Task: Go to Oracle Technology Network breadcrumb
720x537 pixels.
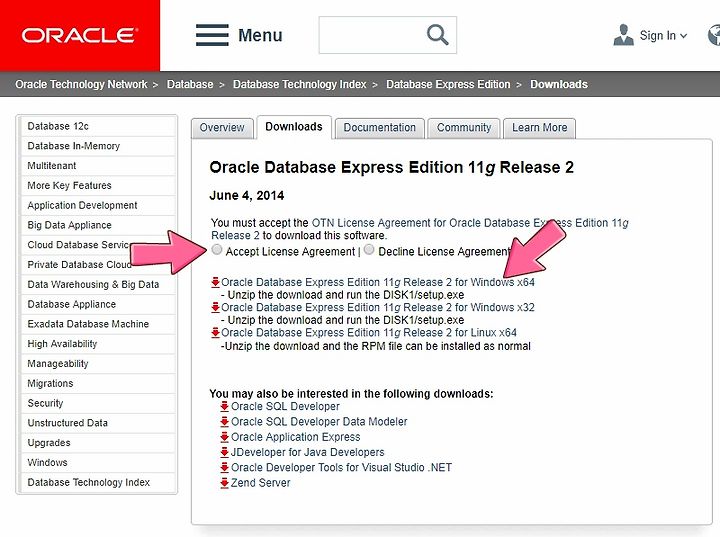Action: click(x=81, y=85)
